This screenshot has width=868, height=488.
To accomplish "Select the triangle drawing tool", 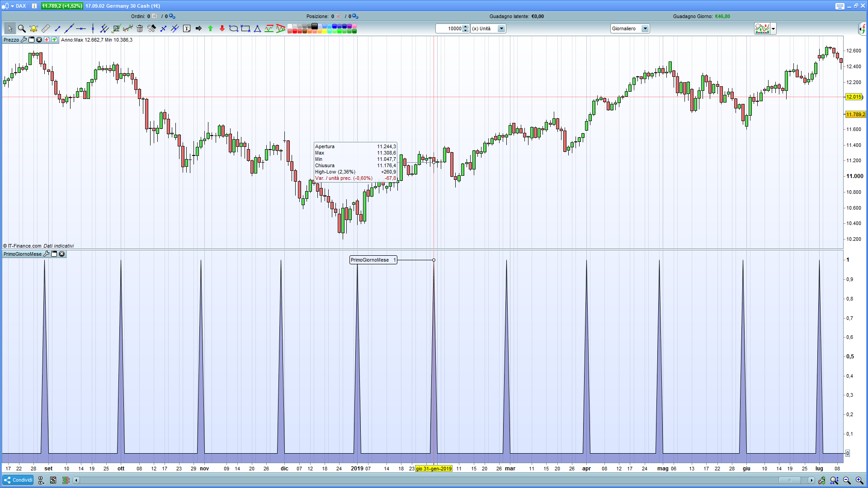I will [257, 28].
